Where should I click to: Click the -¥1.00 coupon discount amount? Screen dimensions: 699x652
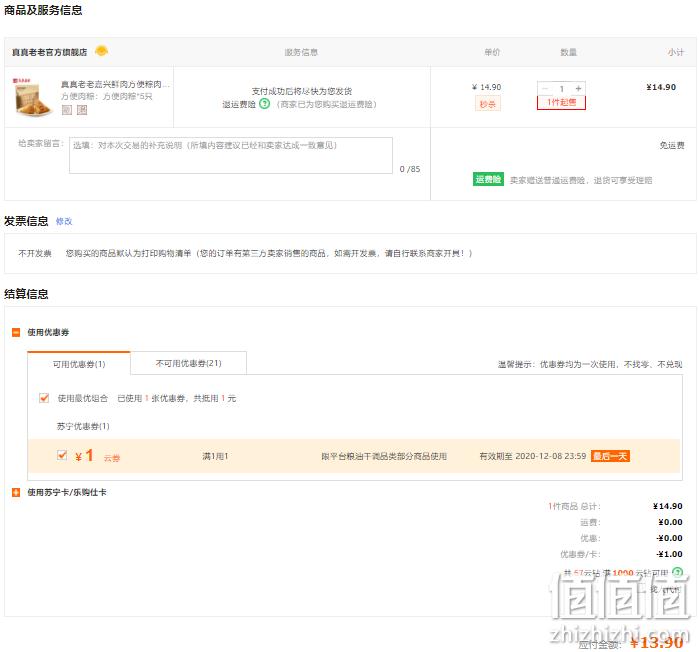tap(669, 554)
